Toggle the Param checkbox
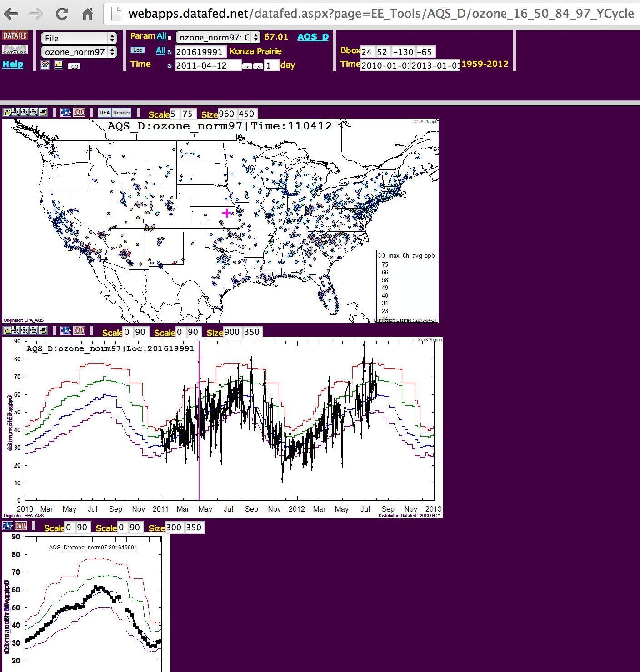Image resolution: width=640 pixels, height=672 pixels. [170, 38]
